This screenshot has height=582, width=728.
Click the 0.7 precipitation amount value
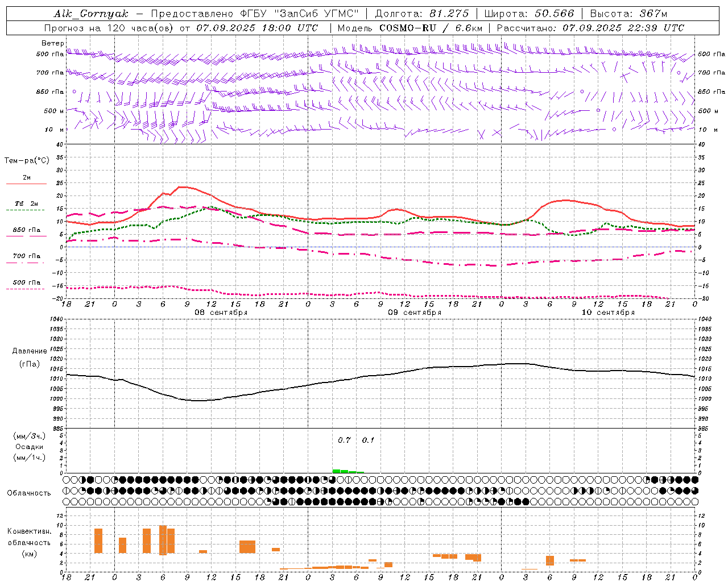(344, 440)
